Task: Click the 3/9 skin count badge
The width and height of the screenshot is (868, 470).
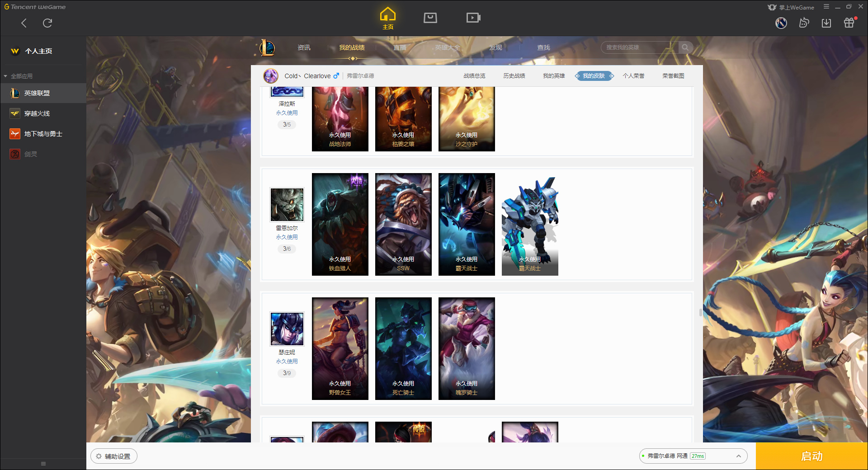Action: pos(287,373)
